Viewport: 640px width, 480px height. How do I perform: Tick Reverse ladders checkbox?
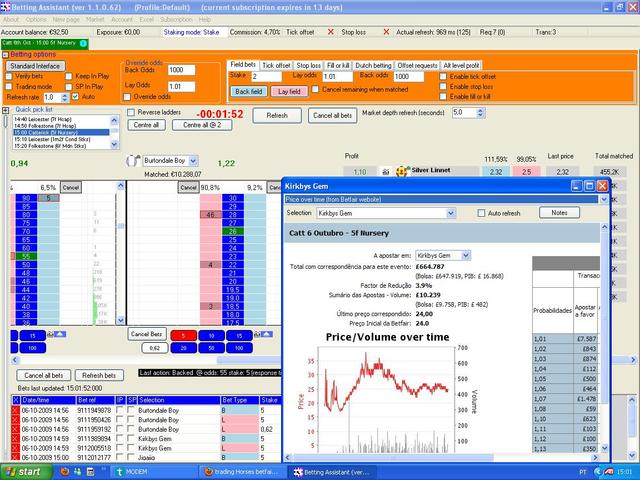tap(131, 112)
